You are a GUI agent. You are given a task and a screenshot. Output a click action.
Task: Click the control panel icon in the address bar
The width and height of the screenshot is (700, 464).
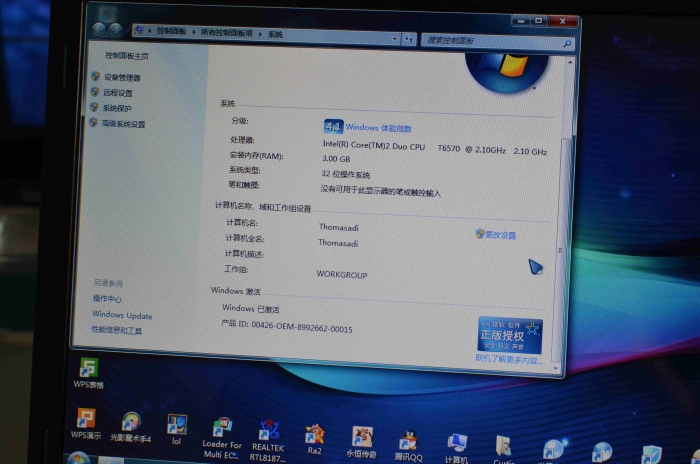pyautogui.click(x=139, y=30)
